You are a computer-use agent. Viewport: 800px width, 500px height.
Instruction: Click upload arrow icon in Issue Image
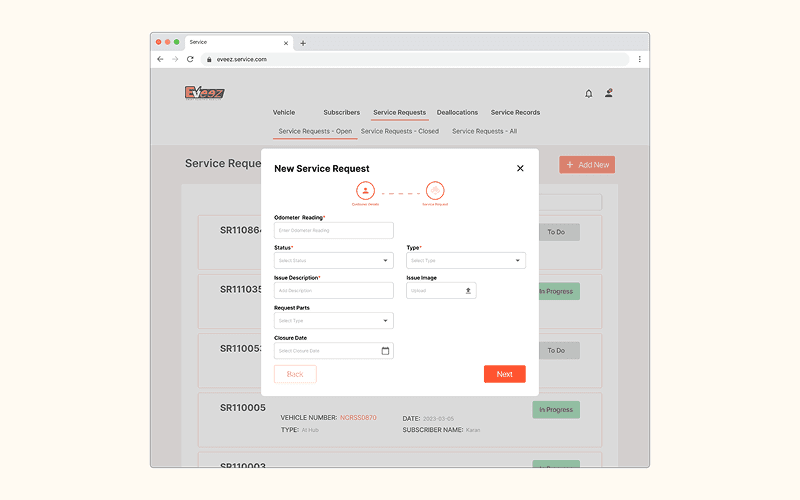(x=468, y=291)
